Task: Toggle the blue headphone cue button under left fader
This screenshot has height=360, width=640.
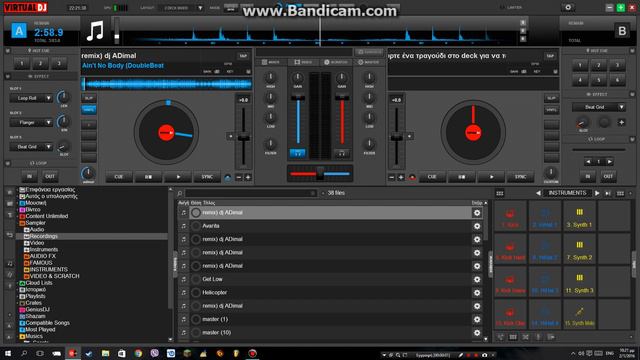Action: (x=298, y=153)
